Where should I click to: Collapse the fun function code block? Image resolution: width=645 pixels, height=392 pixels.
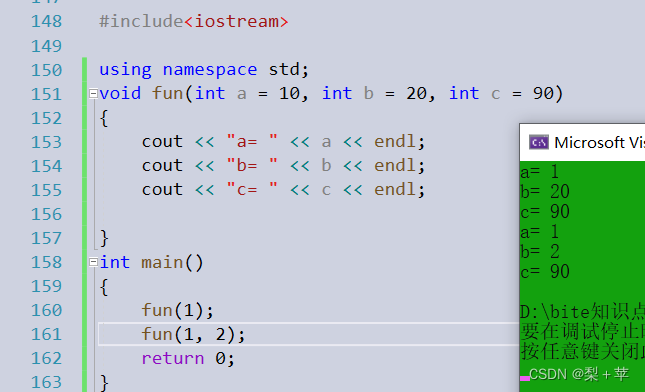(x=93, y=94)
